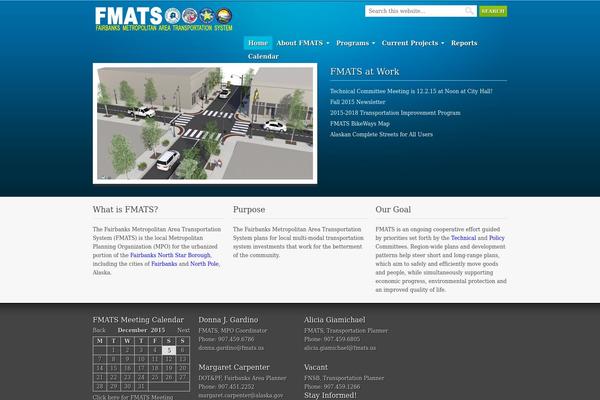
Task: Follow the Fairbanks city link
Action: tap(164, 264)
